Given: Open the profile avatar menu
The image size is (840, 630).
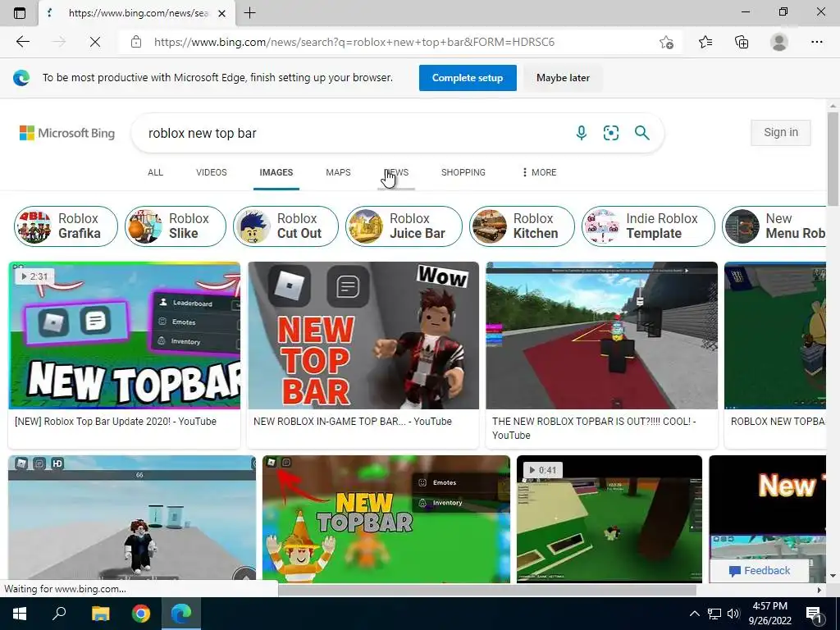Looking at the screenshot, I should [779, 42].
